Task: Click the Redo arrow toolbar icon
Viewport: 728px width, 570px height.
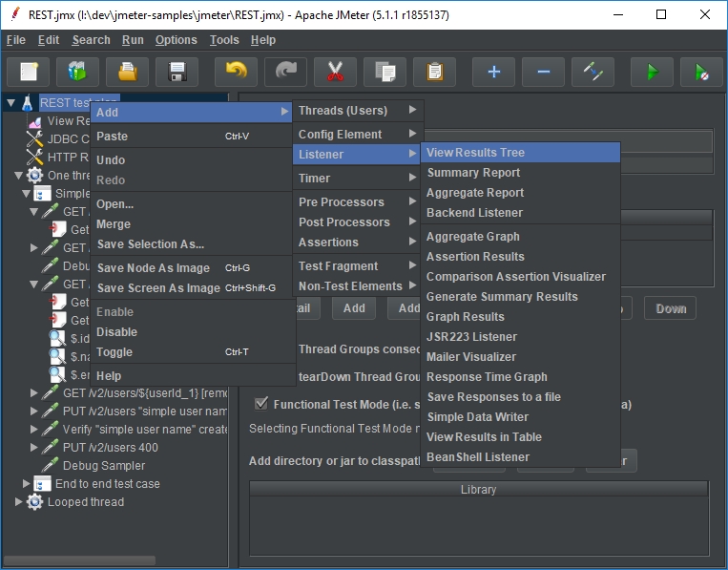Action: 285,72
